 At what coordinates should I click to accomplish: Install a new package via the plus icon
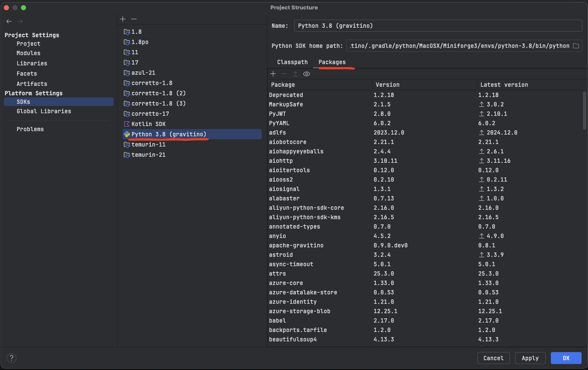273,73
